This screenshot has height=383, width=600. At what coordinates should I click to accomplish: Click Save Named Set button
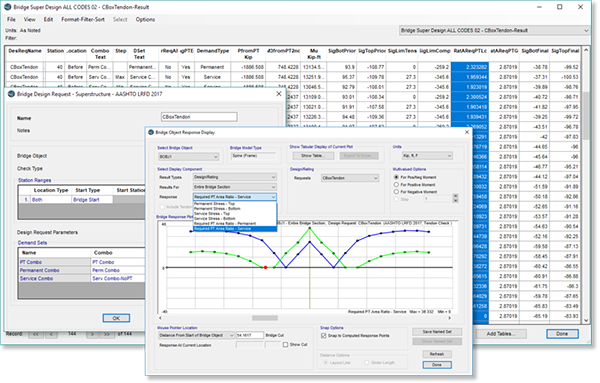(437, 332)
